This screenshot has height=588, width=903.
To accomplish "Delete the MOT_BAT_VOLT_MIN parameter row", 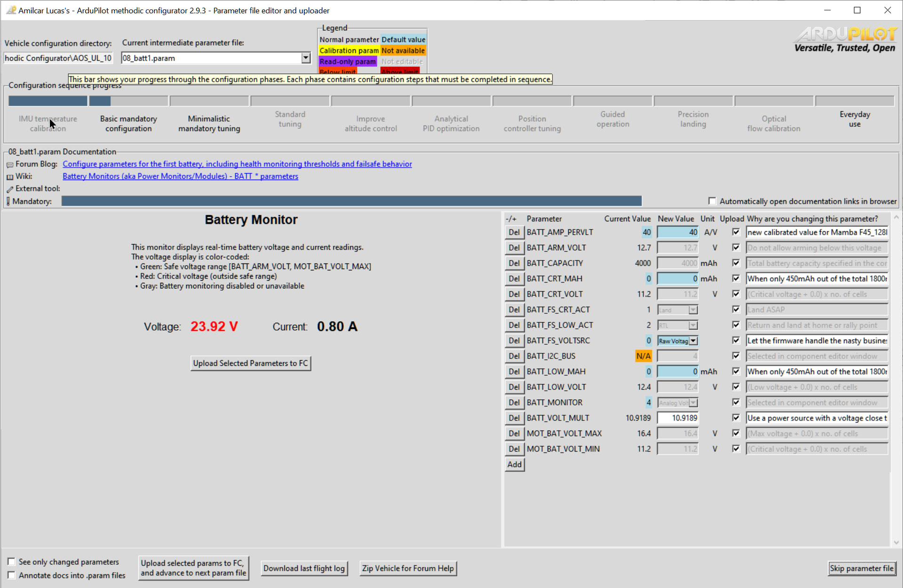I will point(514,449).
